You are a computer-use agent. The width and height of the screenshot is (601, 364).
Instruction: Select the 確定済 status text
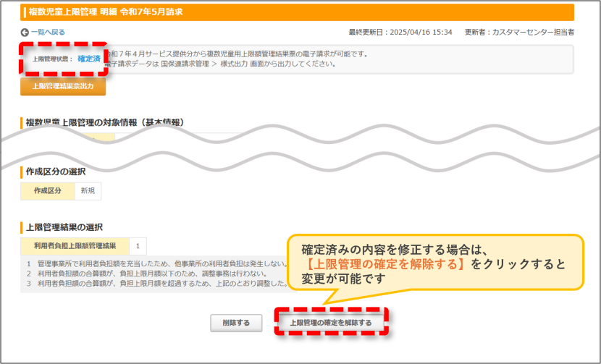(x=89, y=59)
